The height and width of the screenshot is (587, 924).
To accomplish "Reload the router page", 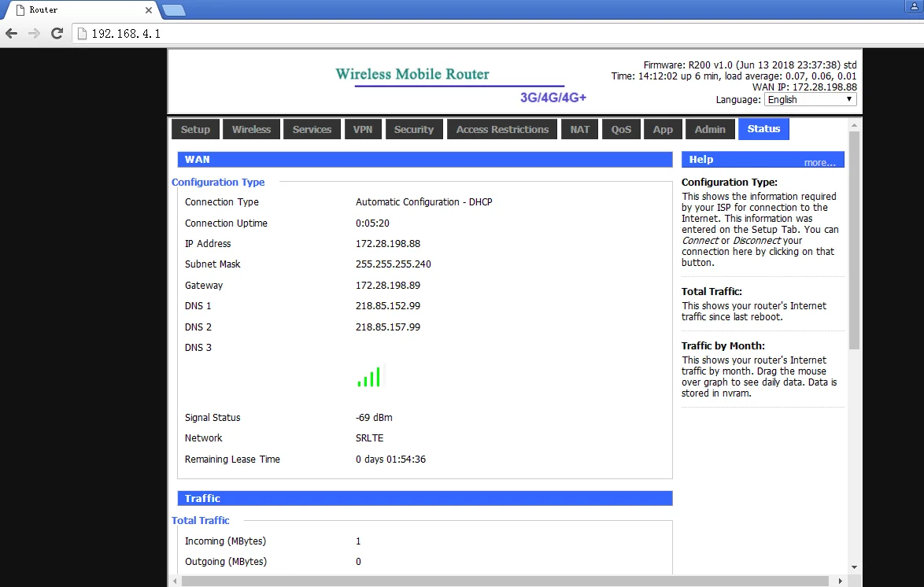I will (x=57, y=33).
